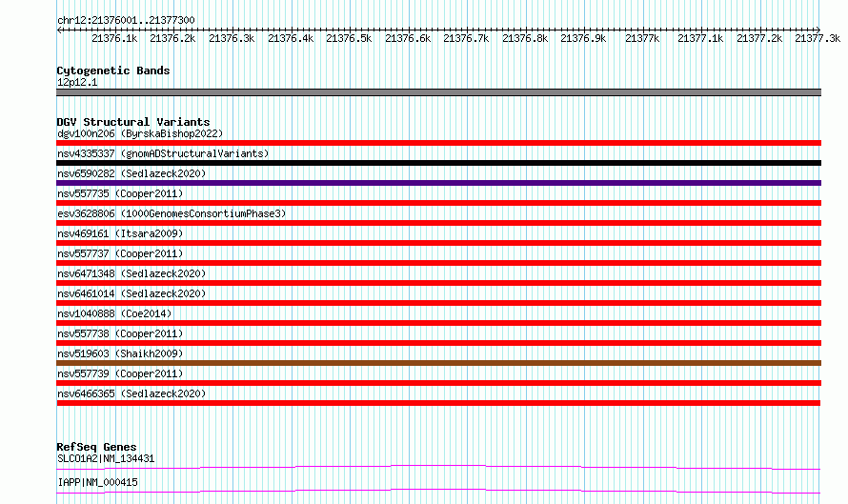Click ruler position 21376.4k
This screenshot has height=504, width=848.
(291, 39)
